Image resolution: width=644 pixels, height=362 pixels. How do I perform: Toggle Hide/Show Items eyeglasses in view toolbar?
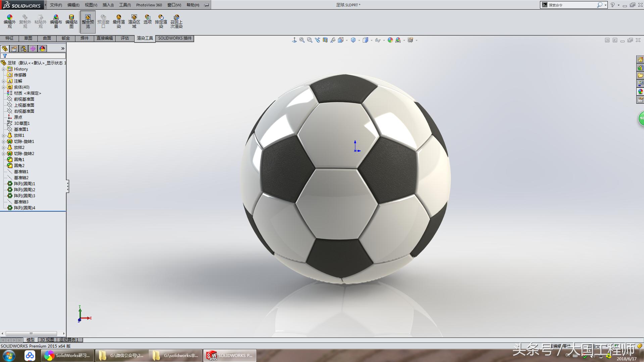[378, 40]
